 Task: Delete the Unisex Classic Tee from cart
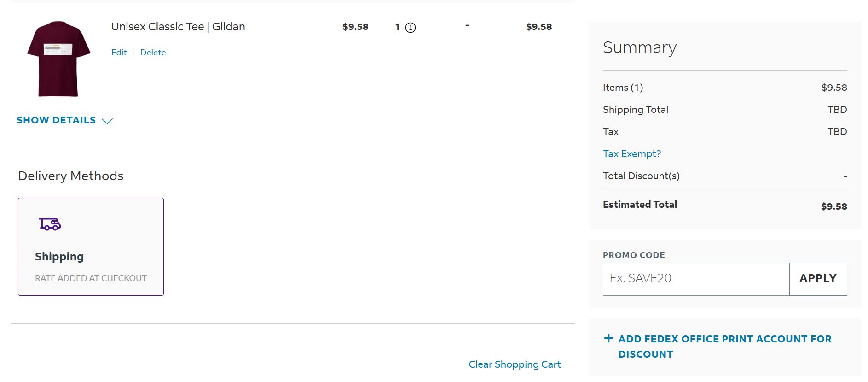(x=153, y=52)
